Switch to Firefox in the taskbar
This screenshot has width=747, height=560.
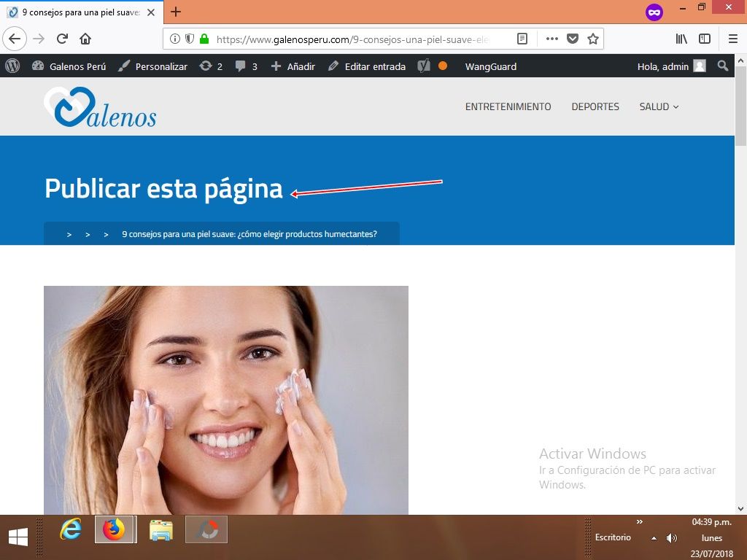click(x=115, y=529)
